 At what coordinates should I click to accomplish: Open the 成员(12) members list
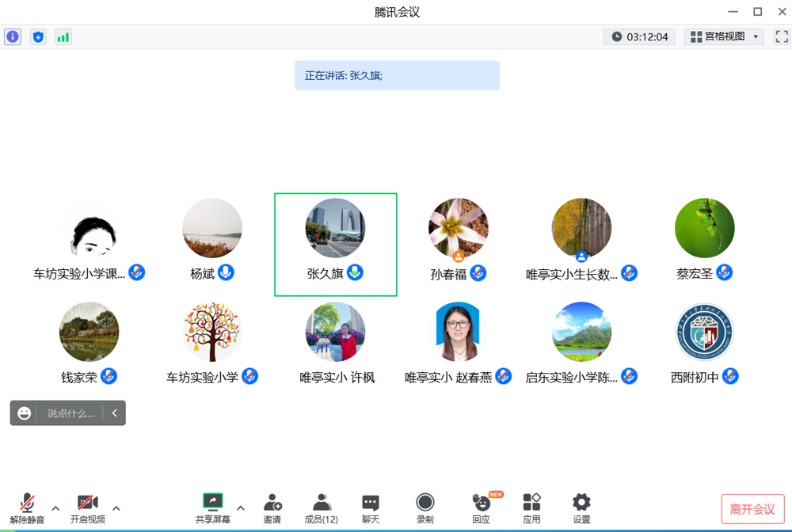click(322, 509)
